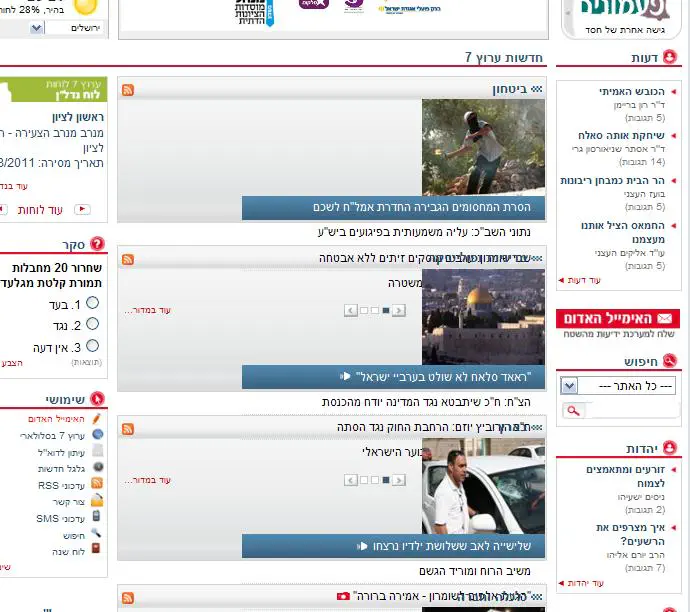Click the לוח שנה calendar icon
This screenshot has width=690, height=612.
click(x=96, y=550)
